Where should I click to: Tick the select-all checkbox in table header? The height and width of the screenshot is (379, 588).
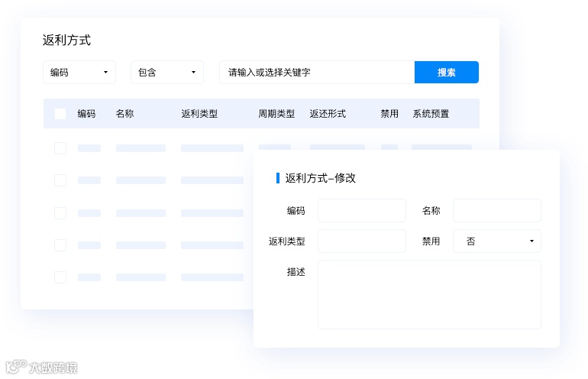(60, 114)
